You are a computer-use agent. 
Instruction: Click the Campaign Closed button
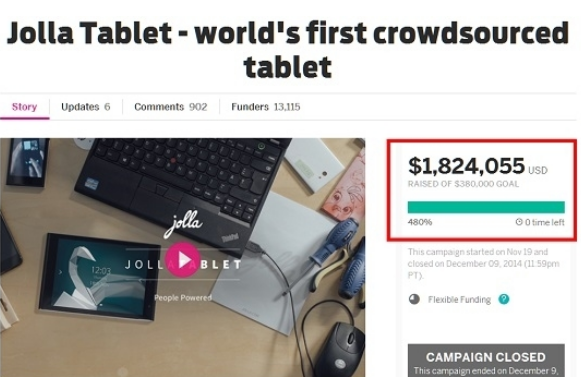486,360
